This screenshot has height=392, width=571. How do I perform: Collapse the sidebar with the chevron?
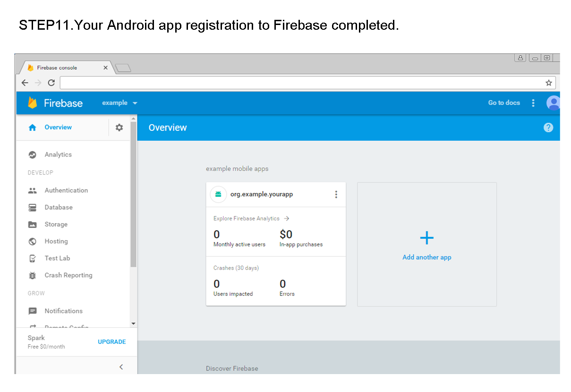121,367
